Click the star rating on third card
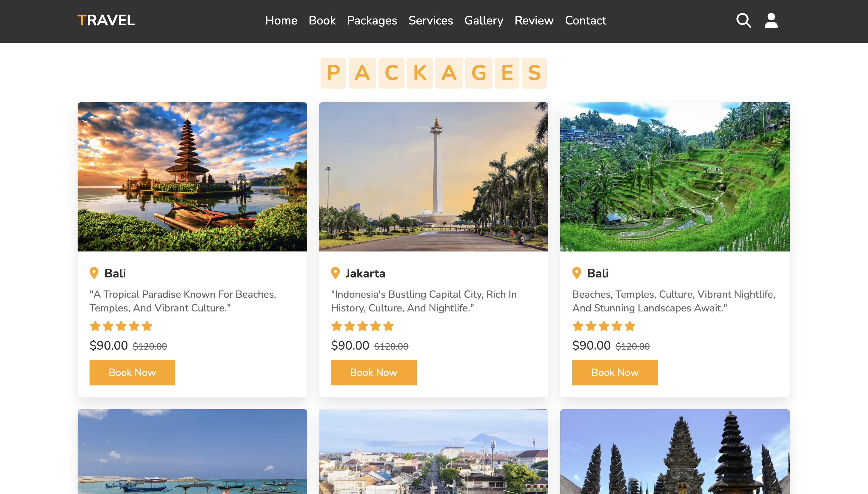 click(604, 326)
